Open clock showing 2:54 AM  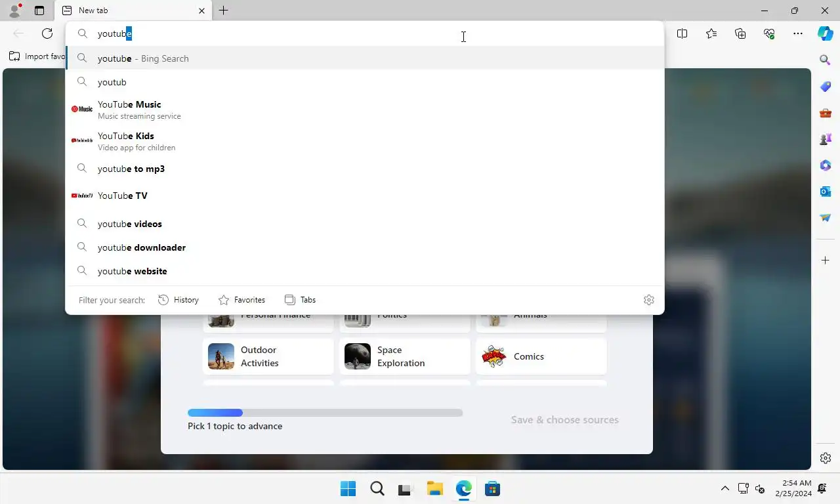(792, 488)
